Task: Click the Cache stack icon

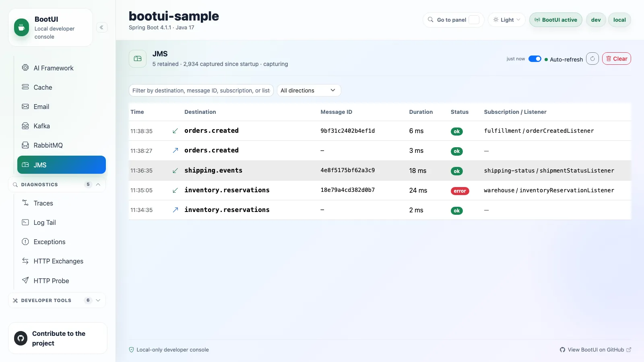Action: click(x=25, y=87)
